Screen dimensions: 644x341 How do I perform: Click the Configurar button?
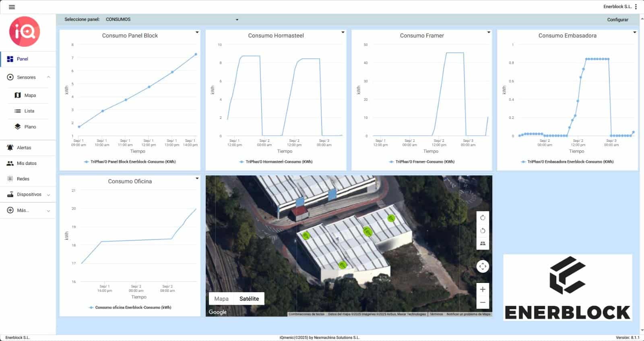617,19
